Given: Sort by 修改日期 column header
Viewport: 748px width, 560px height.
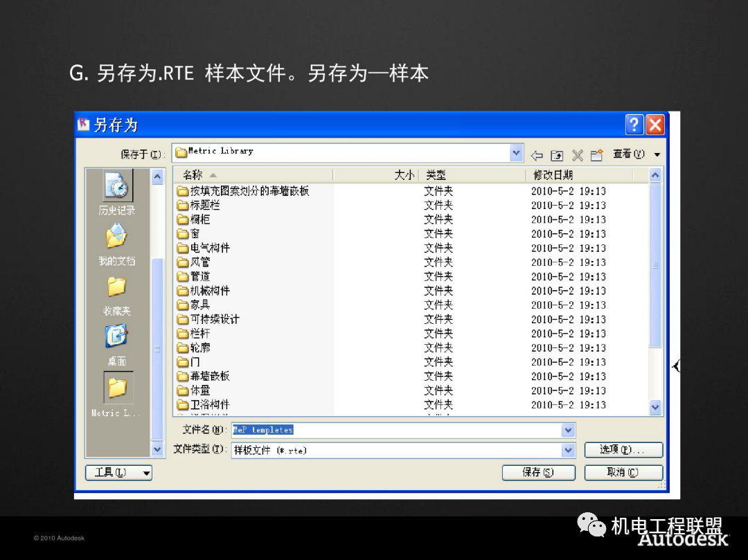Looking at the screenshot, I should [580, 175].
